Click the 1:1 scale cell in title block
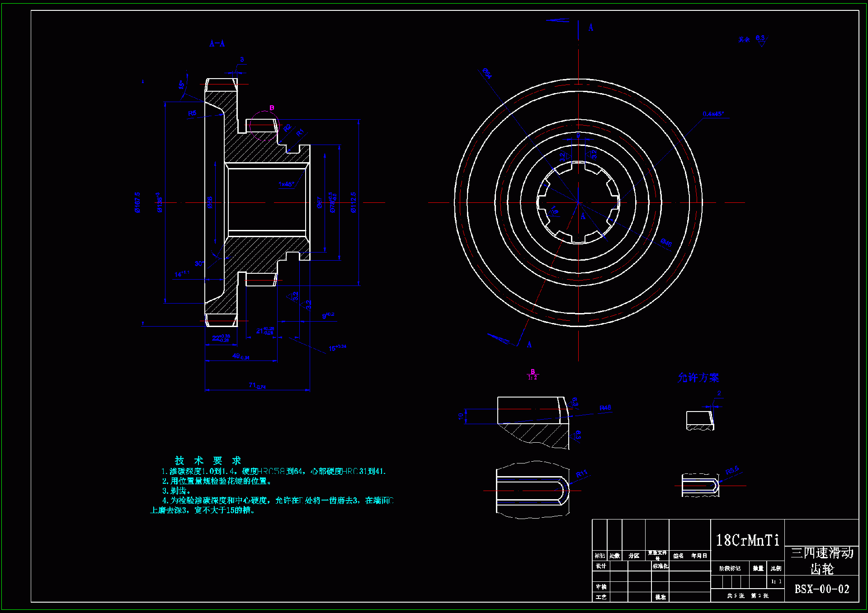868x613 pixels. tap(776, 581)
